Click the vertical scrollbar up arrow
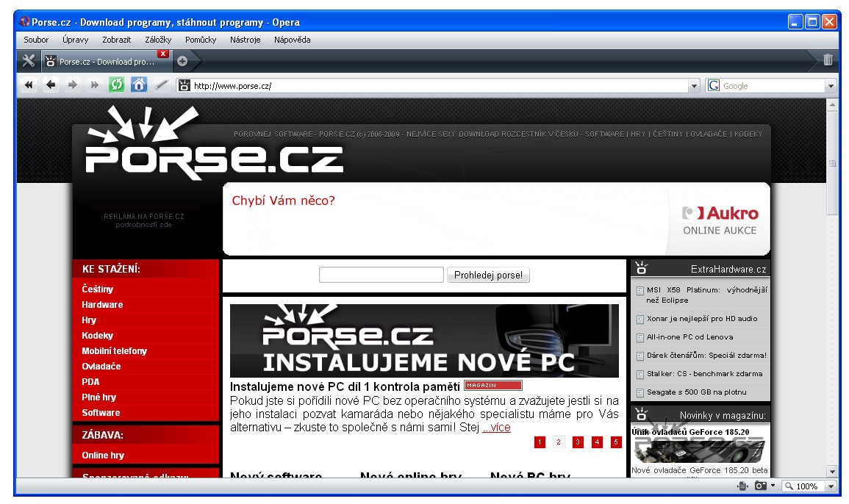 point(832,104)
